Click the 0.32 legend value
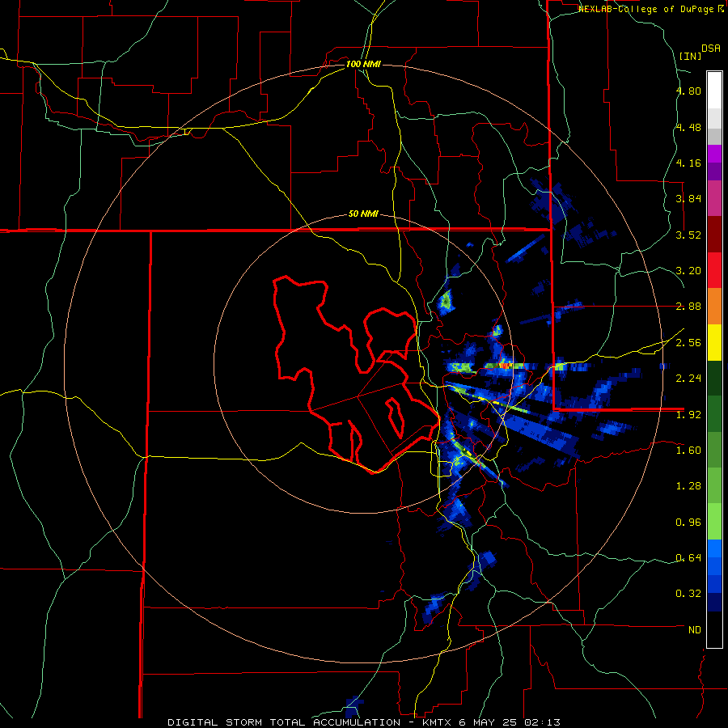The height and width of the screenshot is (728, 728). 688,594
